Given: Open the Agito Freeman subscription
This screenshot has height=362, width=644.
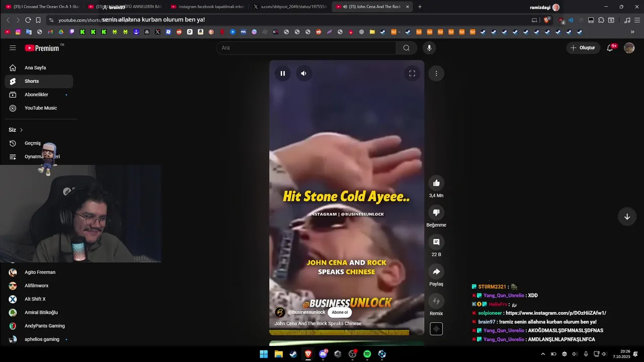Looking at the screenshot, I should click(39, 272).
